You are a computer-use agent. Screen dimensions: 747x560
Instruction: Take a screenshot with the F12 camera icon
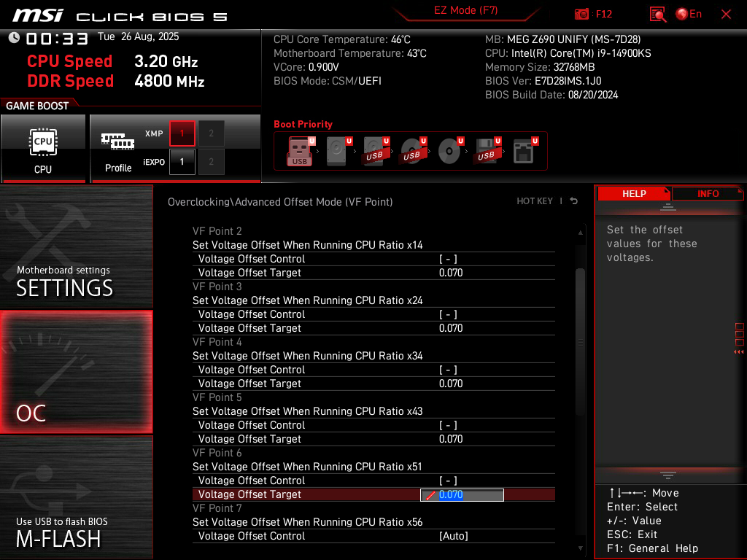click(x=581, y=15)
